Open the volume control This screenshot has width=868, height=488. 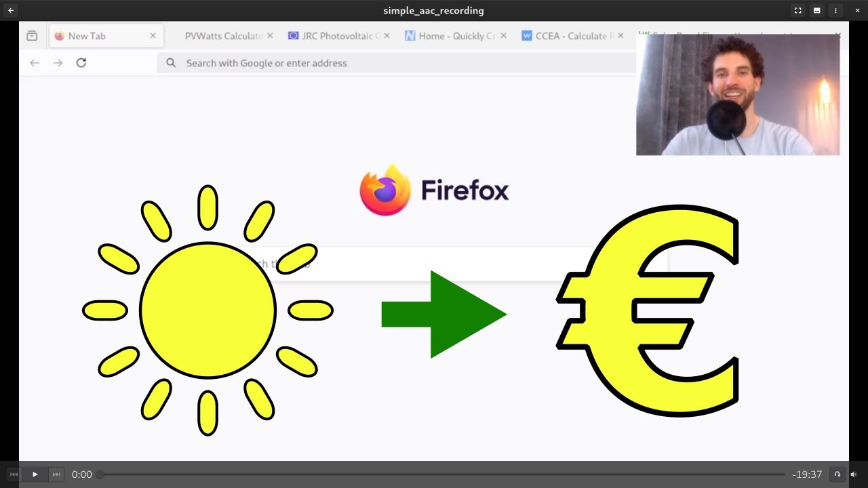pyautogui.click(x=854, y=474)
